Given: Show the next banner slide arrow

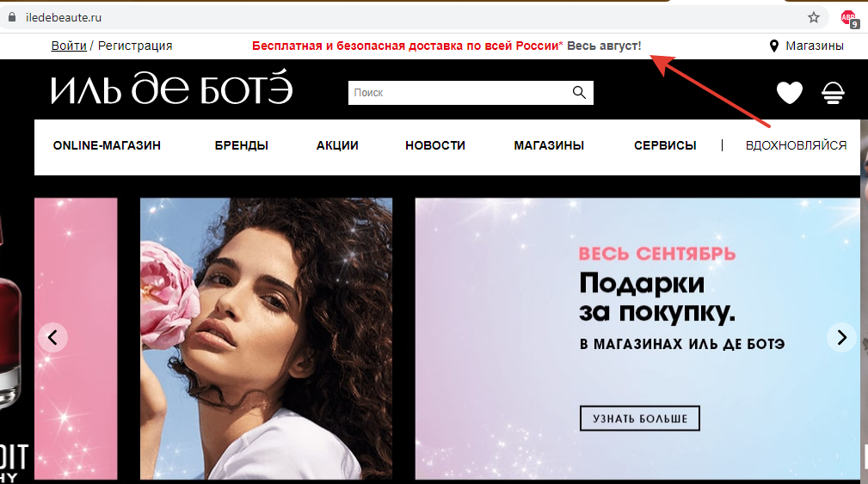Looking at the screenshot, I should pyautogui.click(x=841, y=337).
